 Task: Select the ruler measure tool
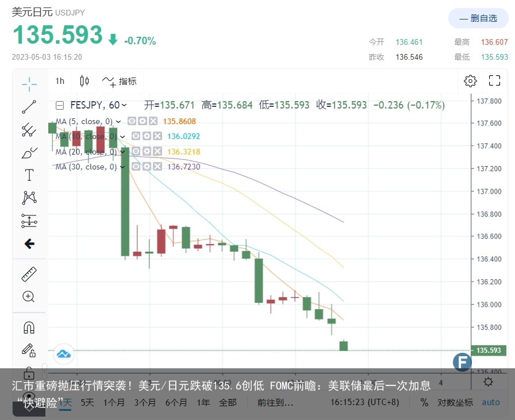click(x=29, y=275)
